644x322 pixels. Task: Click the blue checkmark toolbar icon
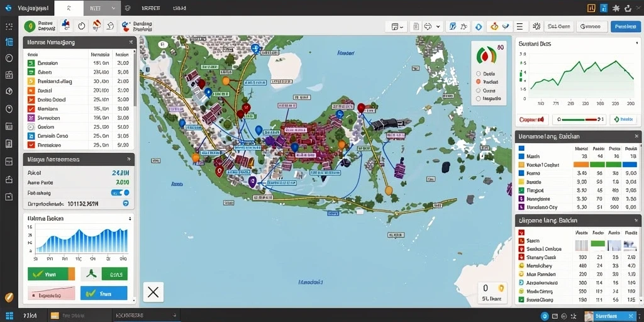pyautogui.click(x=506, y=26)
